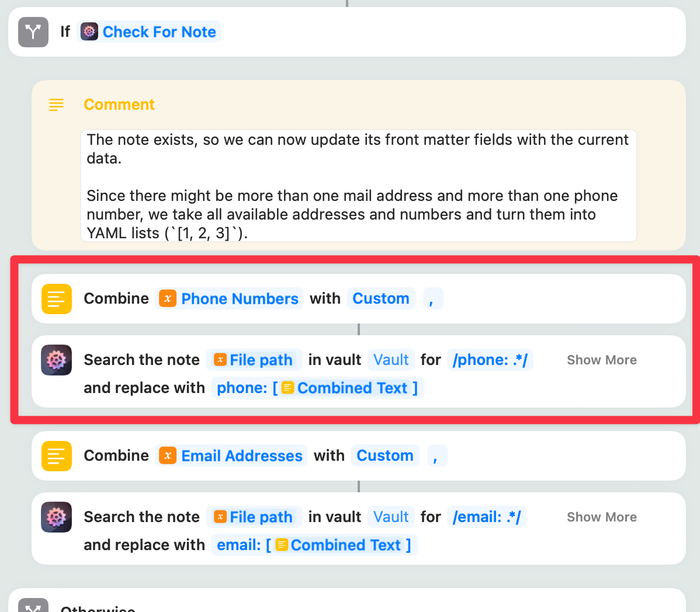Select the Phone Numbers variable token
700x612 pixels.
[x=230, y=299]
